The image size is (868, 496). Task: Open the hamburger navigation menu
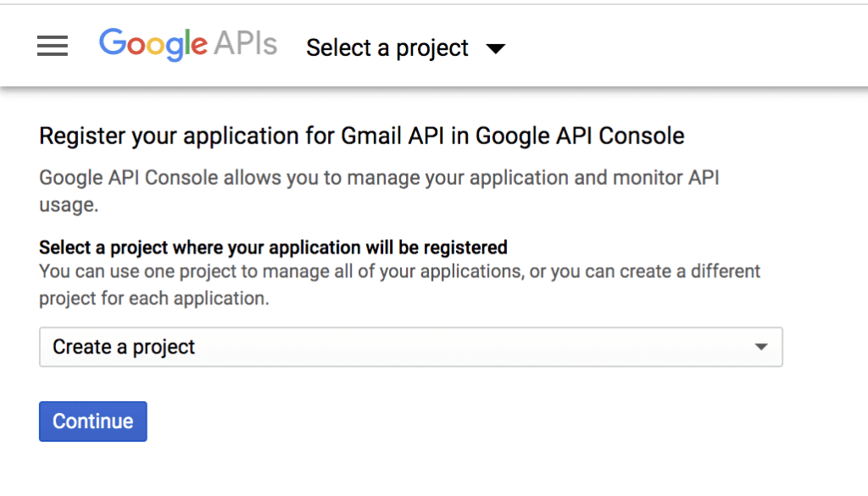pyautogui.click(x=52, y=47)
